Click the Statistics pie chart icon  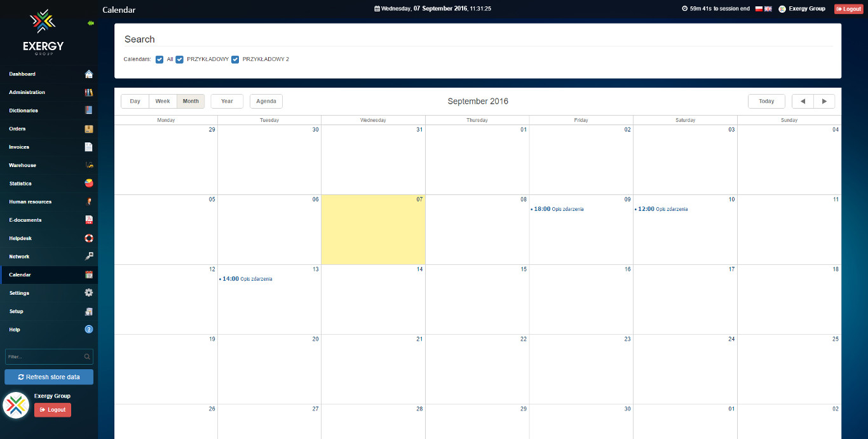(89, 184)
